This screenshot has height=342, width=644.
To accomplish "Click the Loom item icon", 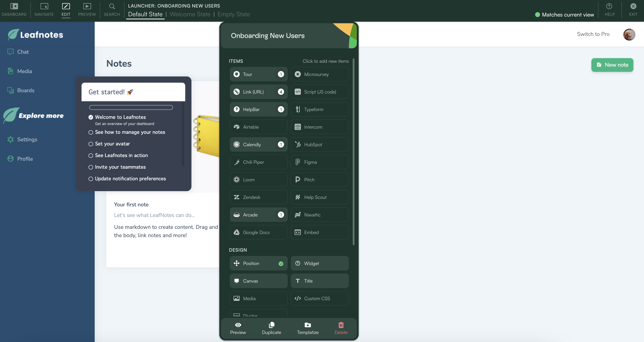I will pyautogui.click(x=236, y=180).
